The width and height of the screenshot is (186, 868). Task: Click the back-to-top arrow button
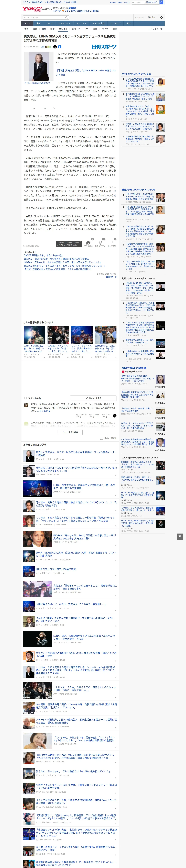click(x=180, y=536)
